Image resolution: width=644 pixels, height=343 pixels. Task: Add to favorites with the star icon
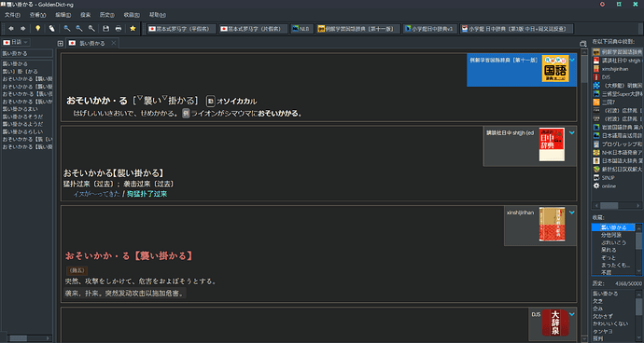pyautogui.click(x=133, y=29)
